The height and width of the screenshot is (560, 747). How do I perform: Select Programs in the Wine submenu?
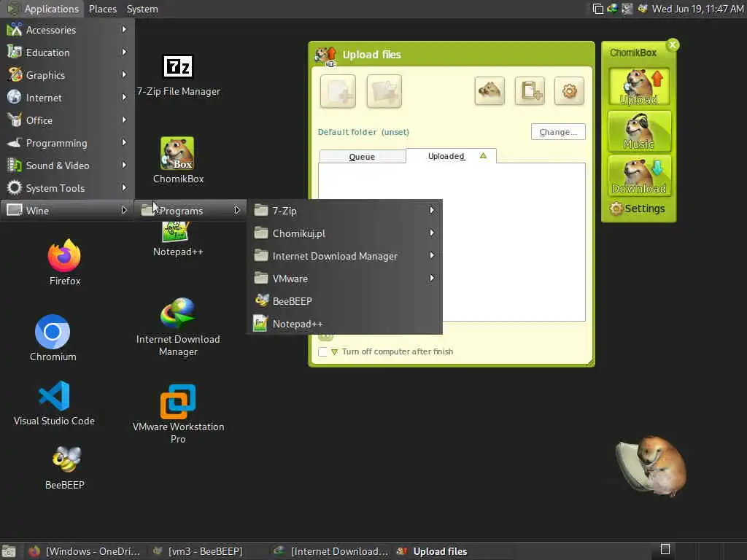pyautogui.click(x=191, y=211)
